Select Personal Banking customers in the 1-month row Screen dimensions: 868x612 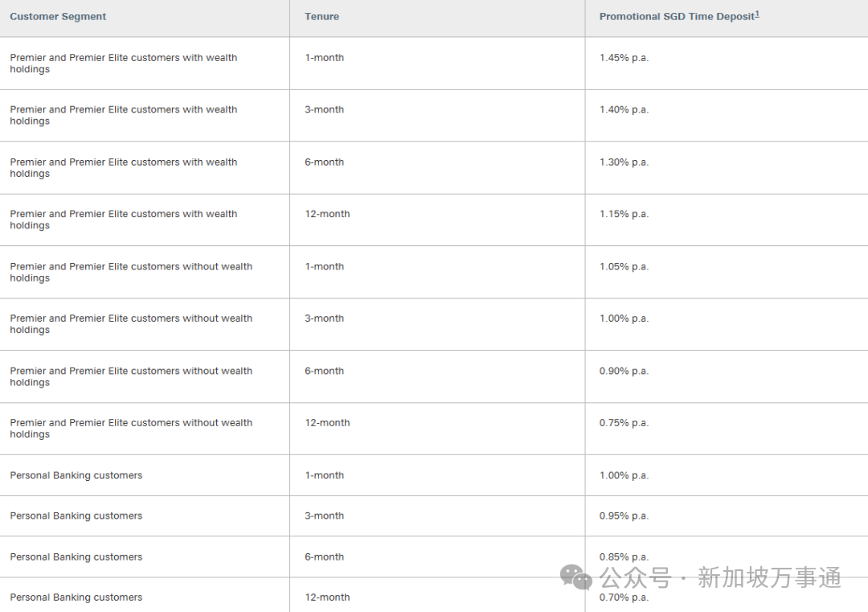tap(76, 475)
